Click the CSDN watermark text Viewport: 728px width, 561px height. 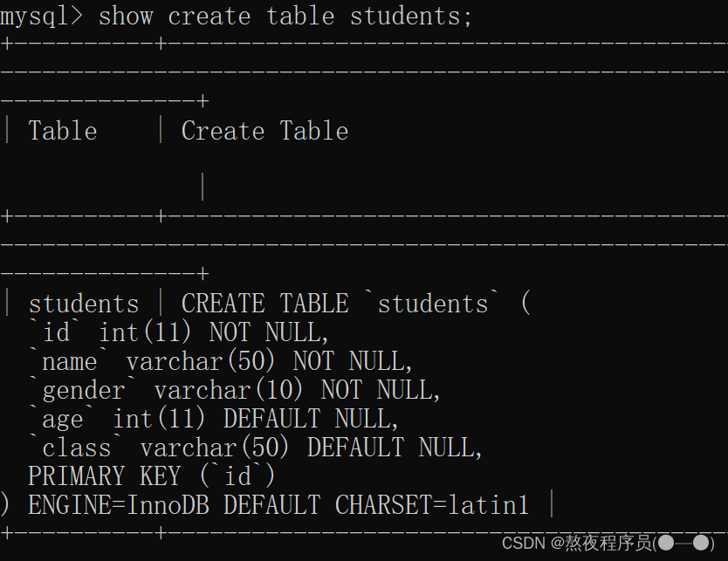click(x=523, y=543)
